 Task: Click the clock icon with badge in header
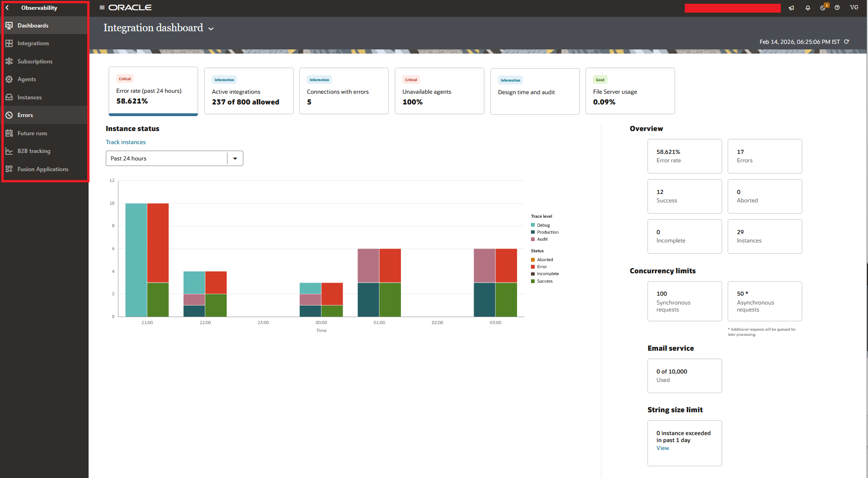[x=823, y=8]
